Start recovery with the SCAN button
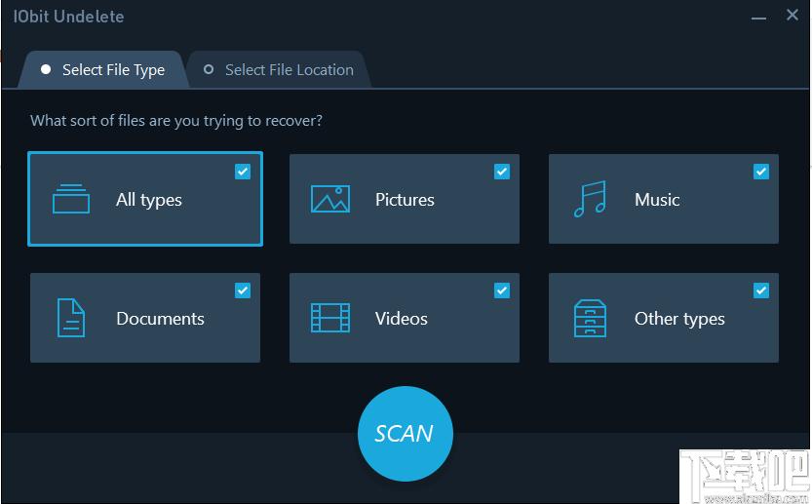 [x=405, y=434]
